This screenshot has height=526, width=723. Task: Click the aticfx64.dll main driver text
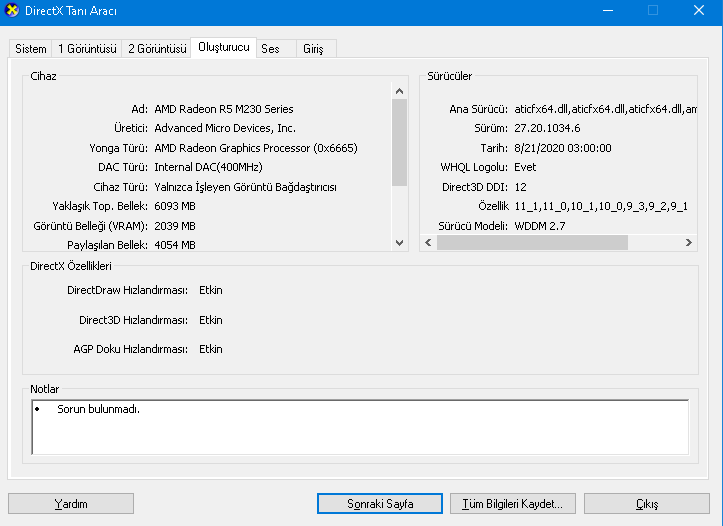pos(605,109)
